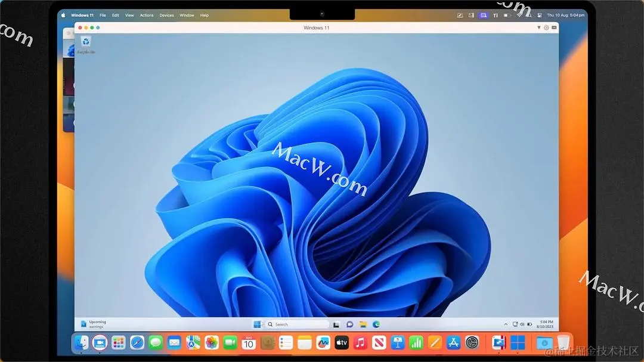Launch Microsoft Edge from Windows taskbar
The width and height of the screenshot is (644, 362).
376,324
